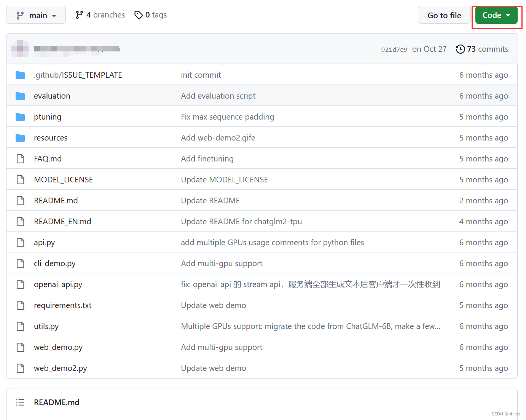
Task: View the 4 branches link
Action: 100,15
